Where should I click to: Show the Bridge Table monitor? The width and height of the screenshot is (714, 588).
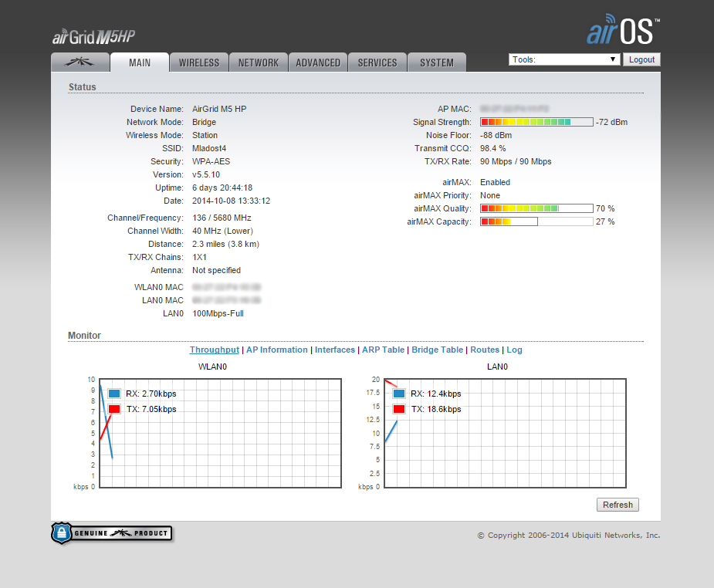click(x=438, y=350)
